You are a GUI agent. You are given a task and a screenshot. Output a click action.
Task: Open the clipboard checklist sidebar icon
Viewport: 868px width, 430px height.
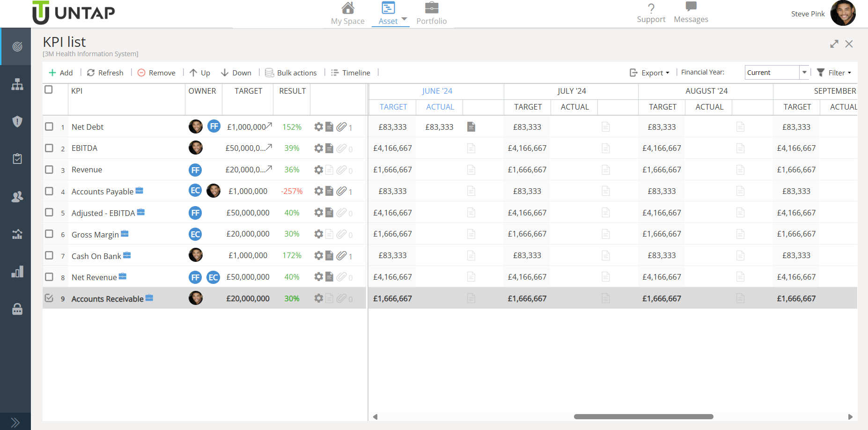pos(17,159)
